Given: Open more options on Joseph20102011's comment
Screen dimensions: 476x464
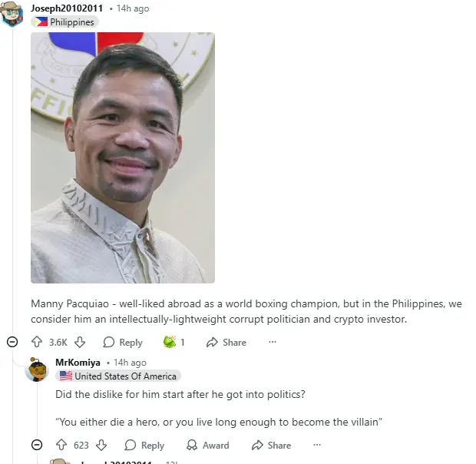Looking at the screenshot, I should (x=273, y=342).
